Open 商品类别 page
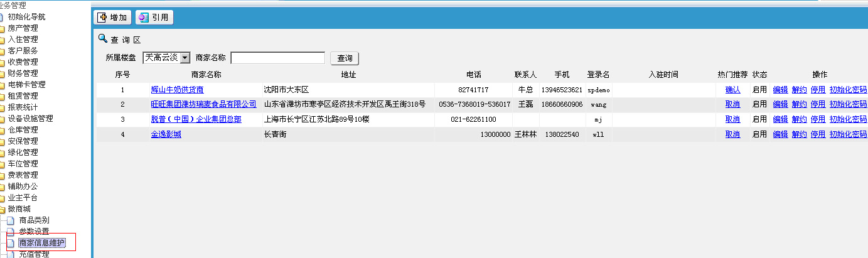 coord(34,220)
